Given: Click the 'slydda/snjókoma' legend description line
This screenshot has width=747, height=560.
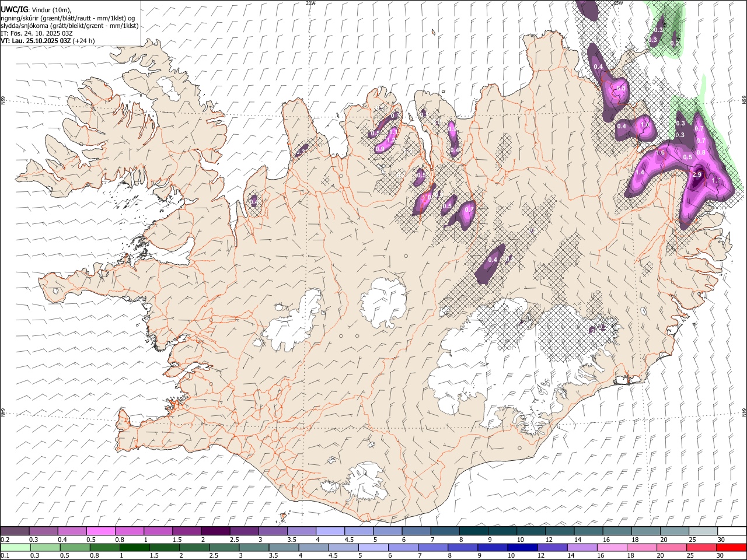Looking at the screenshot, I should 70,26.
